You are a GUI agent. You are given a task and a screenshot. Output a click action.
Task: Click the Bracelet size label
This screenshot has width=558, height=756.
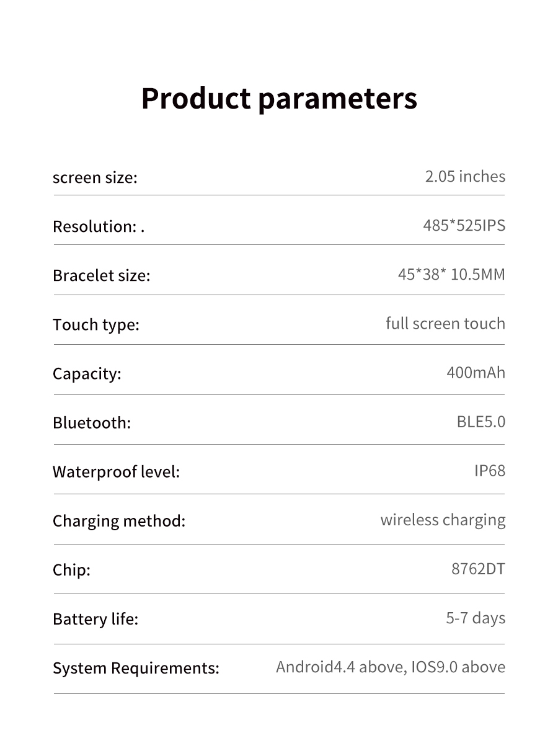tap(101, 276)
